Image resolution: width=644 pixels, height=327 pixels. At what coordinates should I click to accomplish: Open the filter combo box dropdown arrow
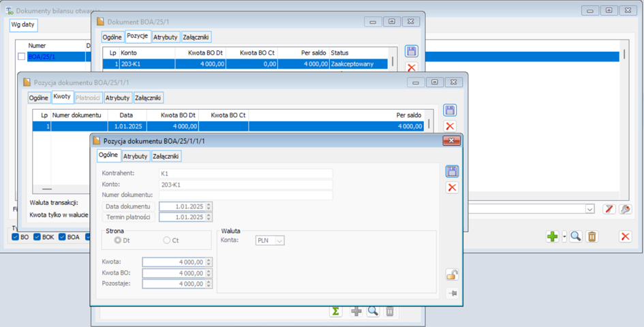click(589, 209)
